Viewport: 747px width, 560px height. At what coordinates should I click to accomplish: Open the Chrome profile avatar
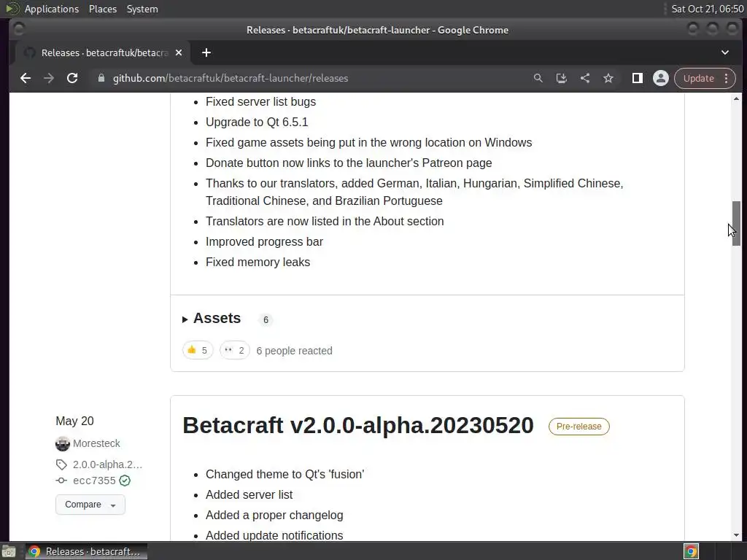[661, 78]
